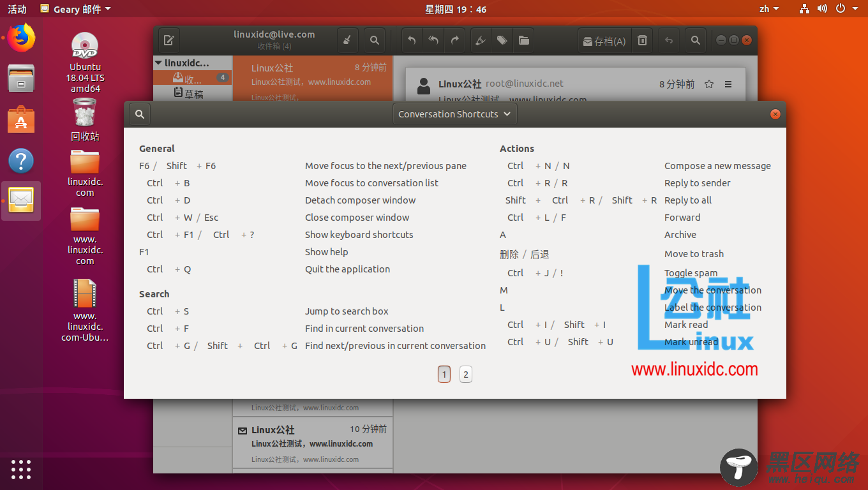Click the 'Forward' shortcut text

(x=682, y=218)
